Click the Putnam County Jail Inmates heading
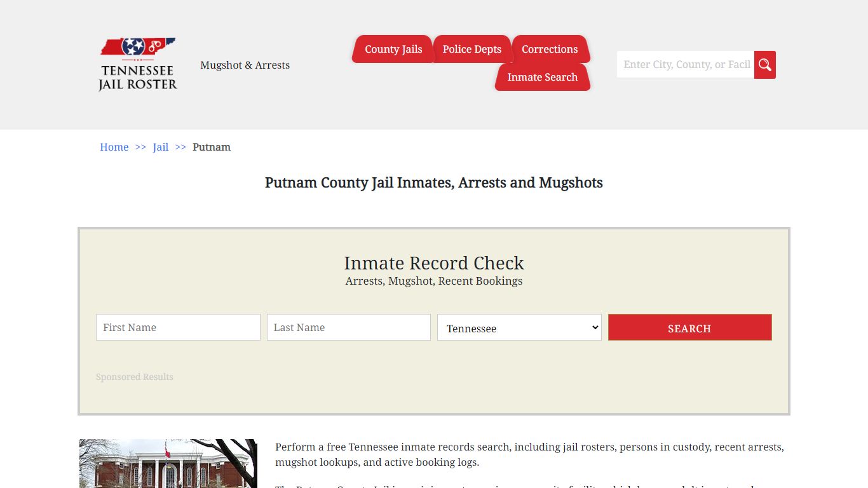The width and height of the screenshot is (868, 488). (x=434, y=183)
